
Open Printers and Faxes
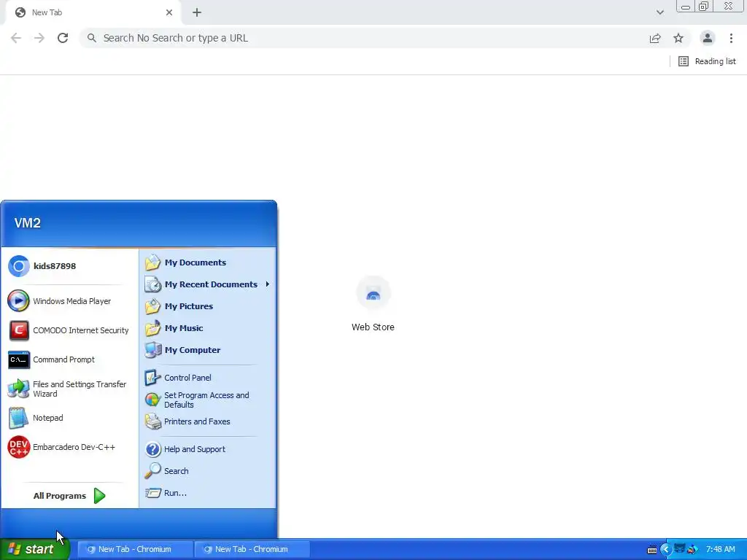tap(208, 421)
